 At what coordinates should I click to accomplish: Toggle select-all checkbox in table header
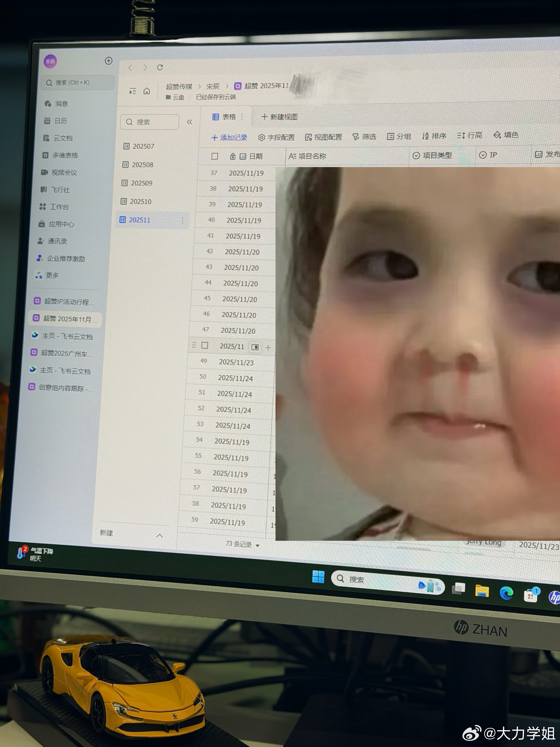pyautogui.click(x=215, y=156)
